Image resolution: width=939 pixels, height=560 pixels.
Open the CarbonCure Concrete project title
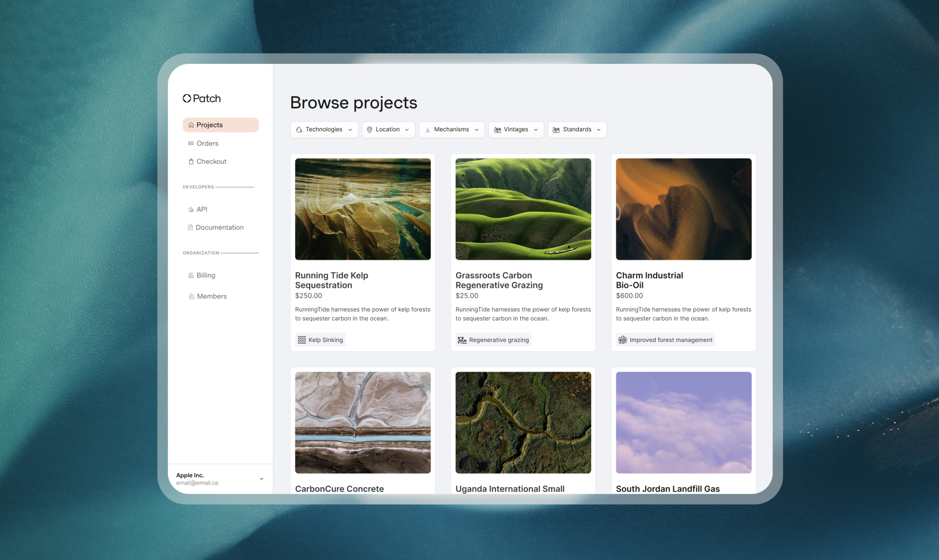(x=340, y=489)
